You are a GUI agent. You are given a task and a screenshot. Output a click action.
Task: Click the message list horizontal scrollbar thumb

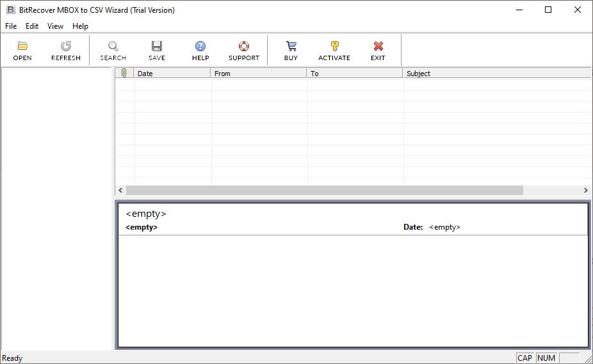325,190
